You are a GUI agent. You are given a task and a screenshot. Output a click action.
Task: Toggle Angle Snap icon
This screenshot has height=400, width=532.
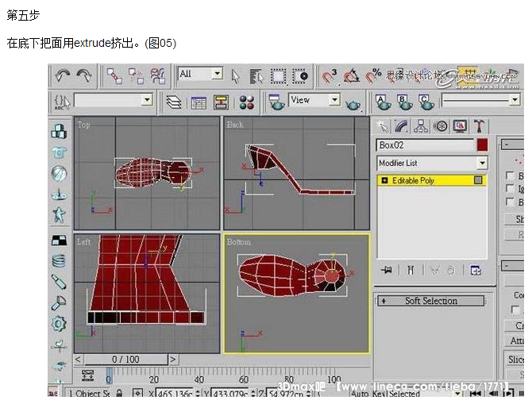352,76
